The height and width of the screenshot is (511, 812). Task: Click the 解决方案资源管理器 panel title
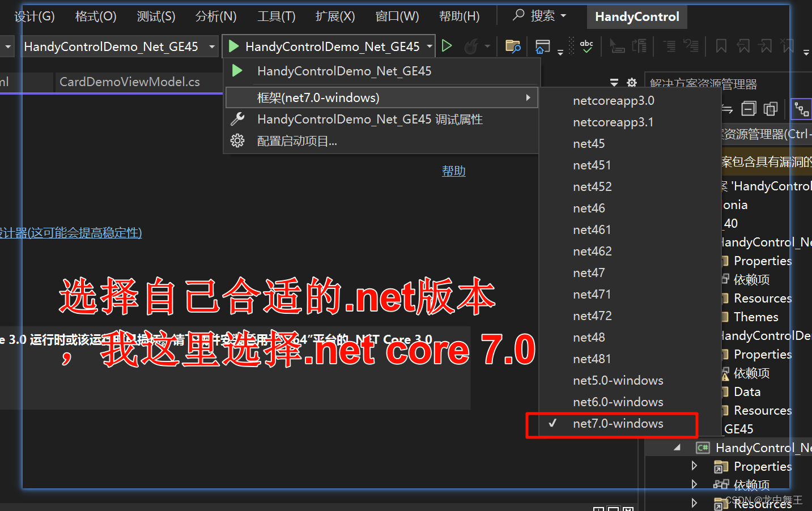(x=703, y=84)
